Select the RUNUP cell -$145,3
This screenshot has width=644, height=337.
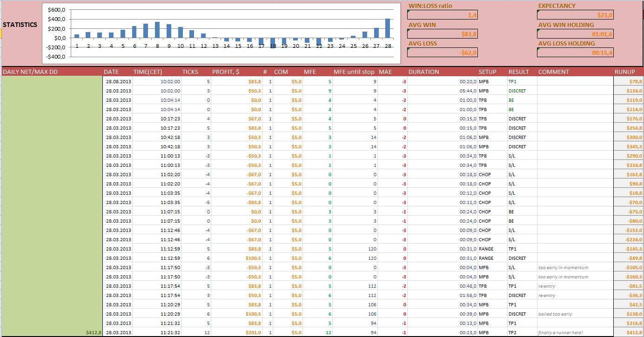[x=628, y=249]
